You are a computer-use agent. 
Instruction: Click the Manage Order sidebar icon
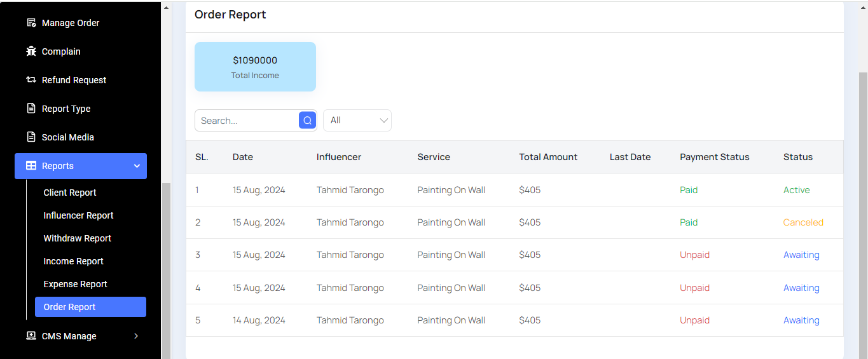[x=31, y=23]
